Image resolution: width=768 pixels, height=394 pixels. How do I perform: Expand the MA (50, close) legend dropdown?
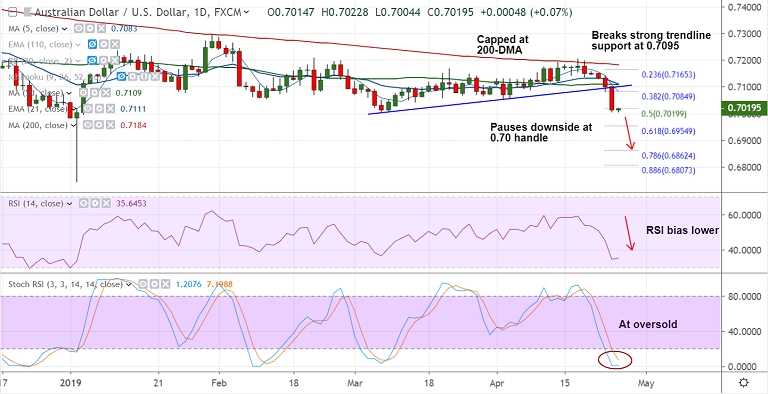point(69,93)
